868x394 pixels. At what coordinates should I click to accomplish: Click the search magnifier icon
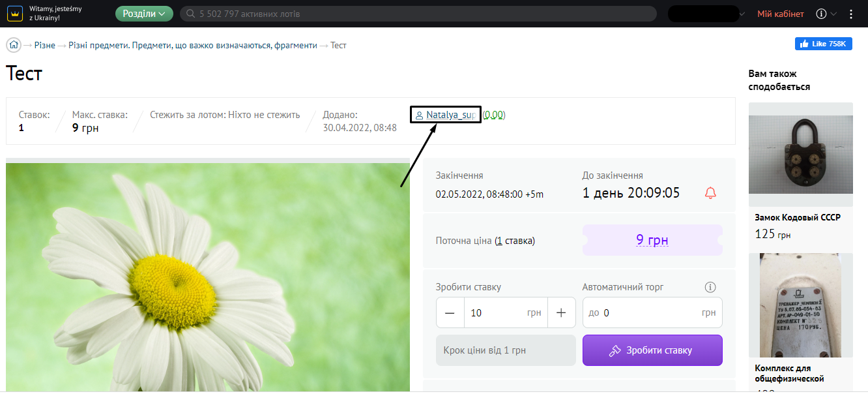click(191, 14)
